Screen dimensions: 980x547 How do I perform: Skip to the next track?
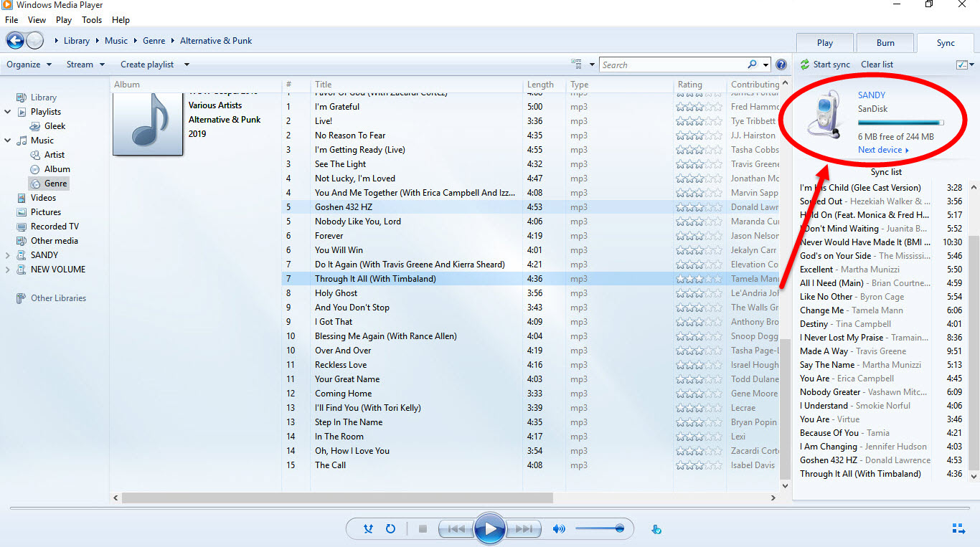pos(524,529)
